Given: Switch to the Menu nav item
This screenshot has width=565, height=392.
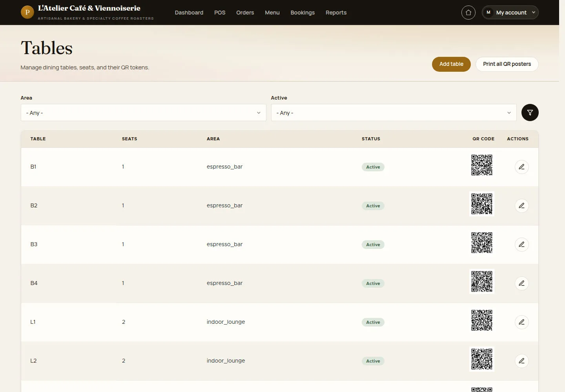Looking at the screenshot, I should point(272,13).
